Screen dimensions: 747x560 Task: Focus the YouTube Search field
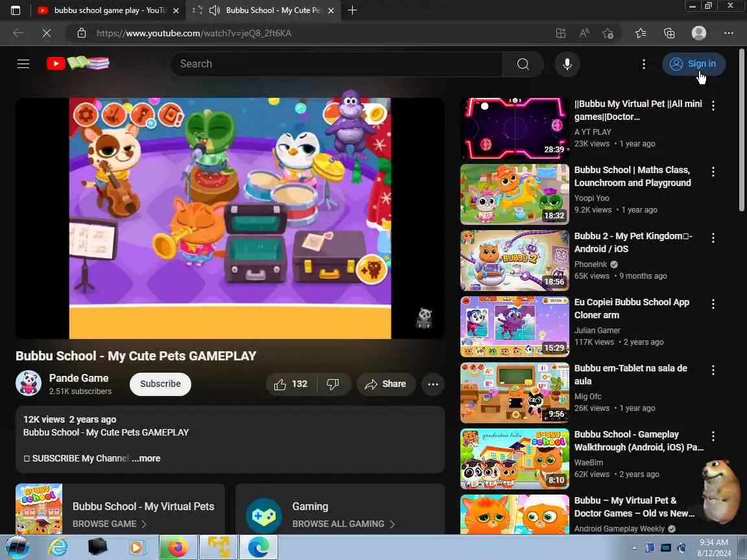pos(337,64)
